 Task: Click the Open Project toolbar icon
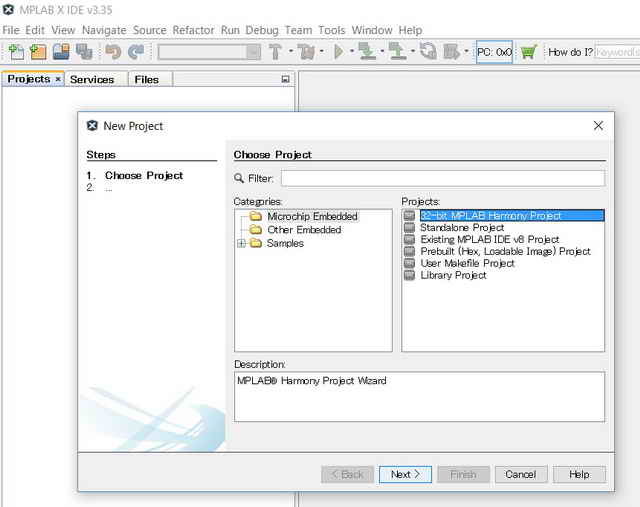pos(61,52)
